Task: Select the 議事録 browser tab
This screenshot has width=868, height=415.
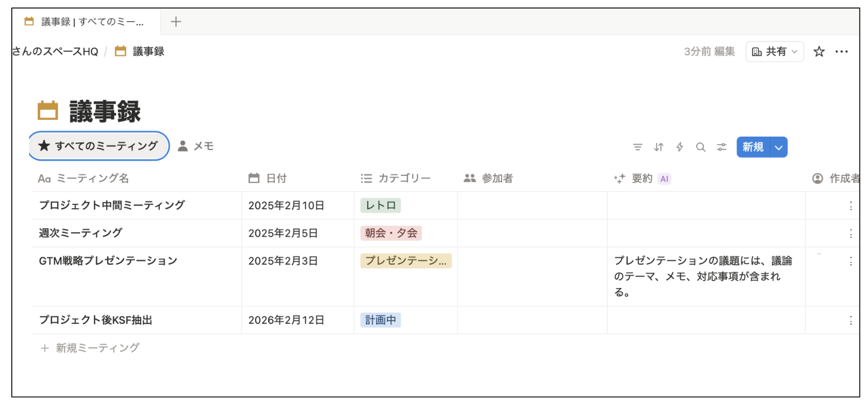Action: 85,22
